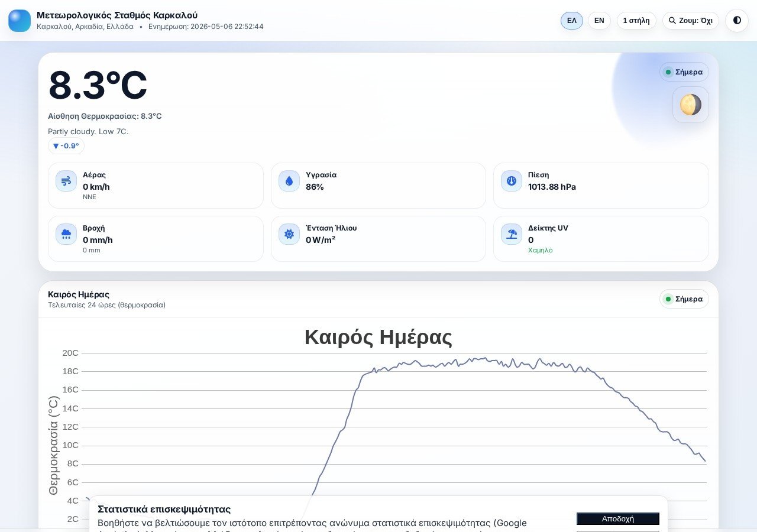
Task: Click the Καιρός Ημέρας chart title
Action: (378, 338)
